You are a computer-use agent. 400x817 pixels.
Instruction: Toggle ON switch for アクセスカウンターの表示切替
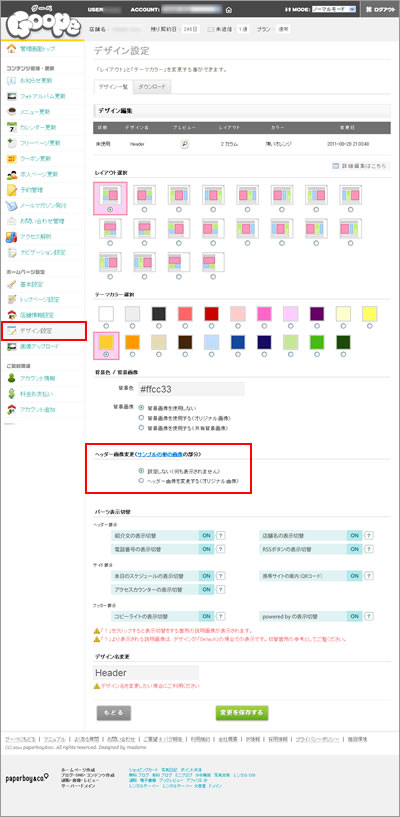click(206, 589)
